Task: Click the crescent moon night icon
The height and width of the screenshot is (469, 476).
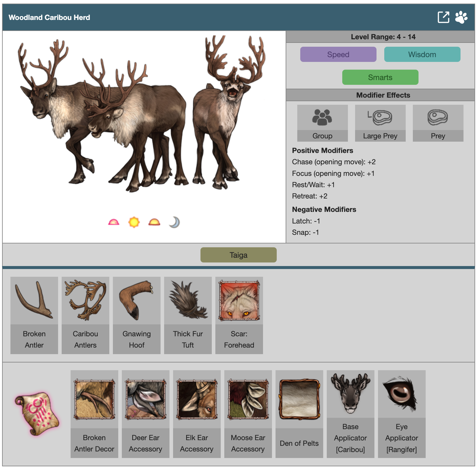Action: pyautogui.click(x=174, y=222)
